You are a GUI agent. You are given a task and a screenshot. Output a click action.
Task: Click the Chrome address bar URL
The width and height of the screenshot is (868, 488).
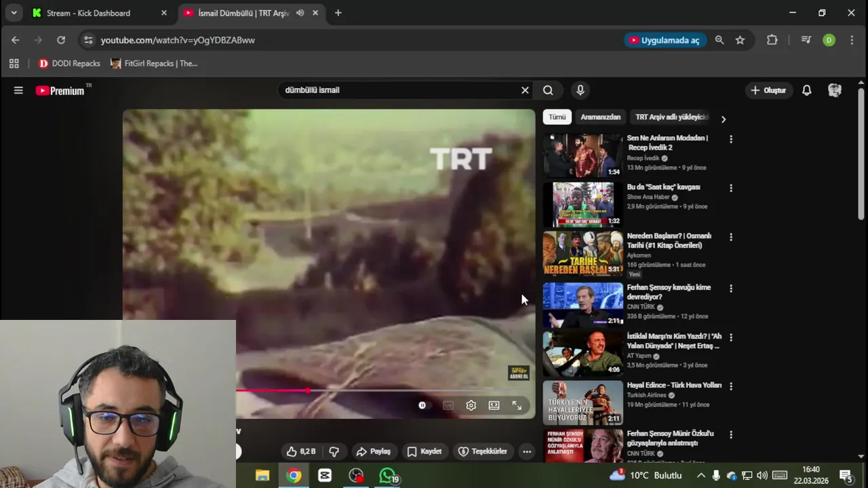[x=178, y=40]
